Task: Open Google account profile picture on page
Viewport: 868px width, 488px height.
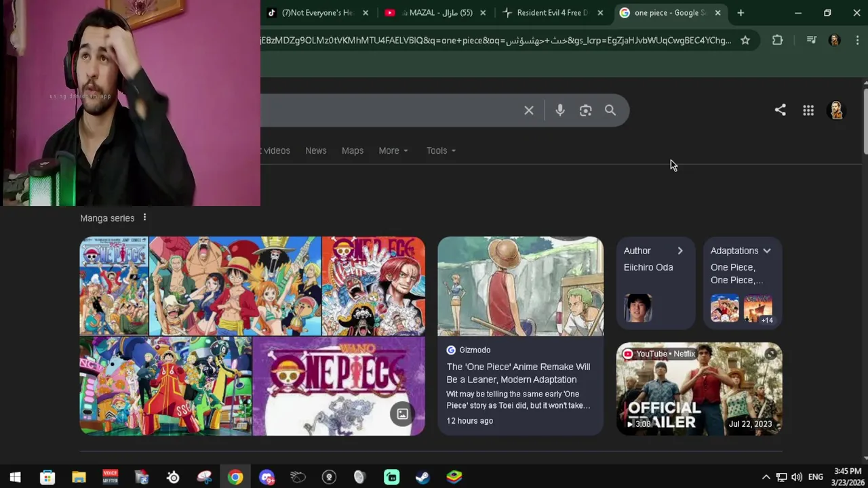Action: pos(836,110)
